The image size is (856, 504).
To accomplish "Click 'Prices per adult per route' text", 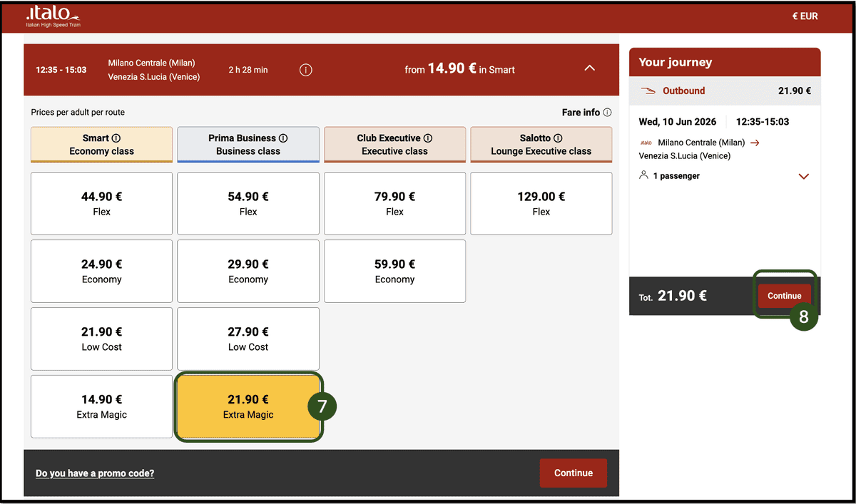I will [x=78, y=112].
